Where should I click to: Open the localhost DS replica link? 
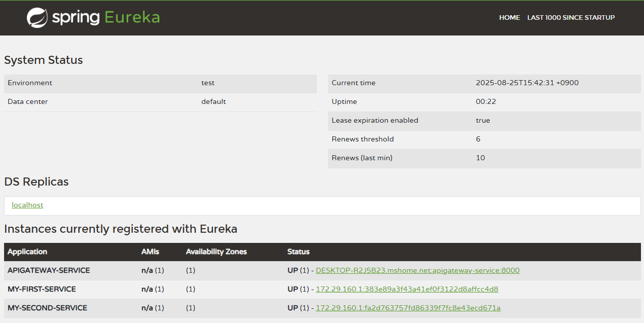(27, 205)
